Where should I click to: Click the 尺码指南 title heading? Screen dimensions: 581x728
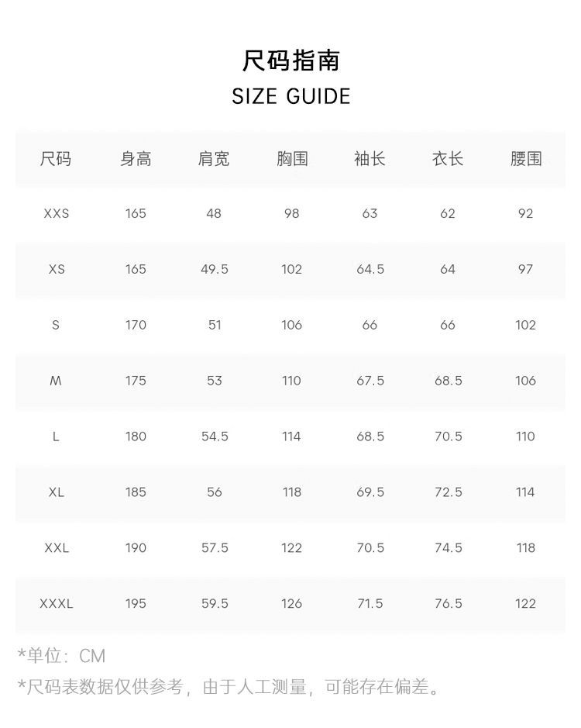pyautogui.click(x=290, y=60)
